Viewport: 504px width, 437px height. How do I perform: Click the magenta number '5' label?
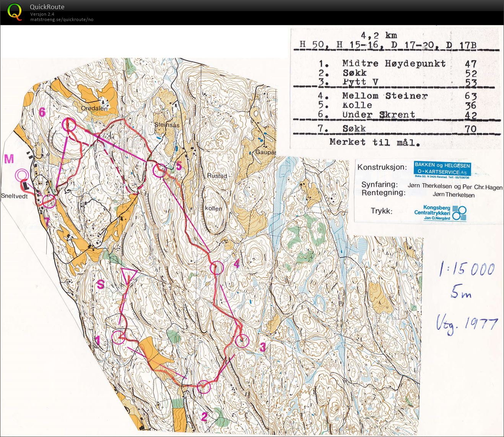click(x=178, y=166)
